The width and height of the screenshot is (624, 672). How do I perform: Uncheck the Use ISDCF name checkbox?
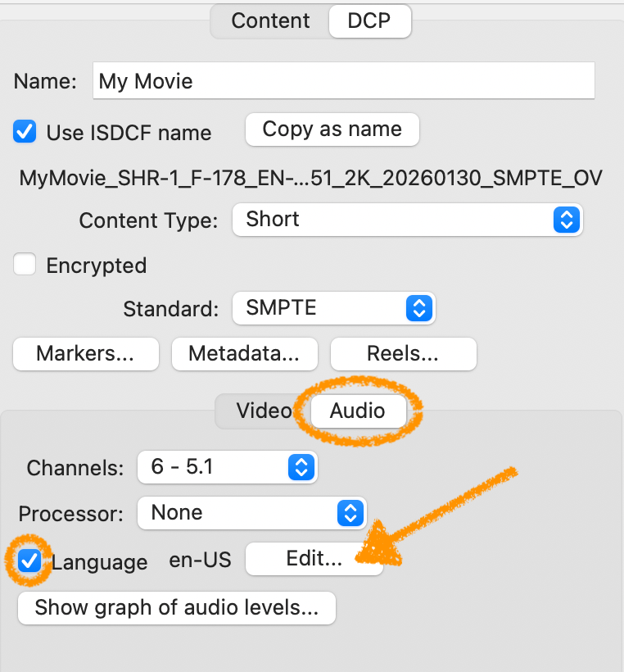pos(25,132)
